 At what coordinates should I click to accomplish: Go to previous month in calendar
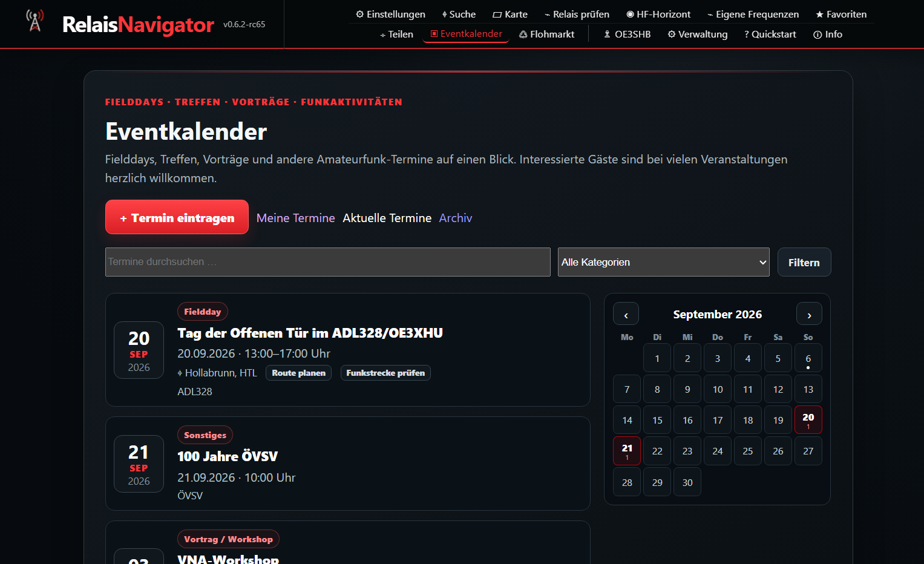tap(626, 315)
